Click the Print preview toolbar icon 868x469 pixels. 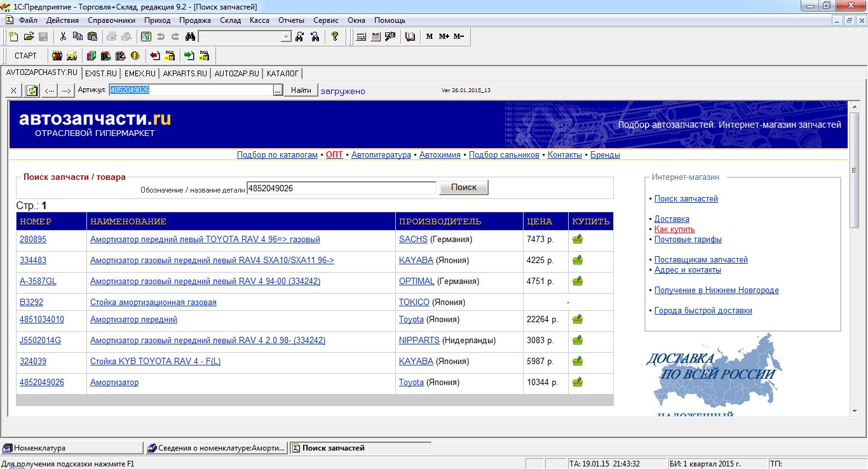126,36
